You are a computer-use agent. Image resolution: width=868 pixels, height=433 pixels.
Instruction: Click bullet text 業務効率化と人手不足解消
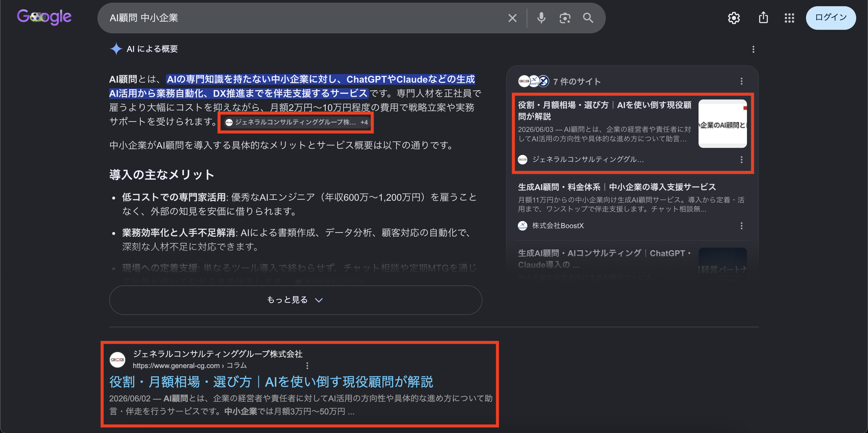point(179,233)
